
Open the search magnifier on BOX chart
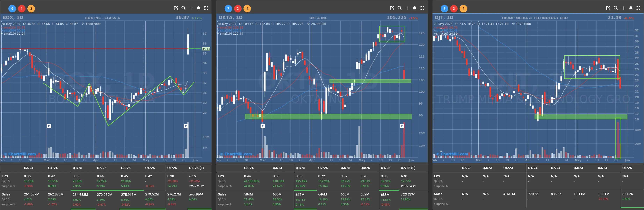(x=184, y=8)
